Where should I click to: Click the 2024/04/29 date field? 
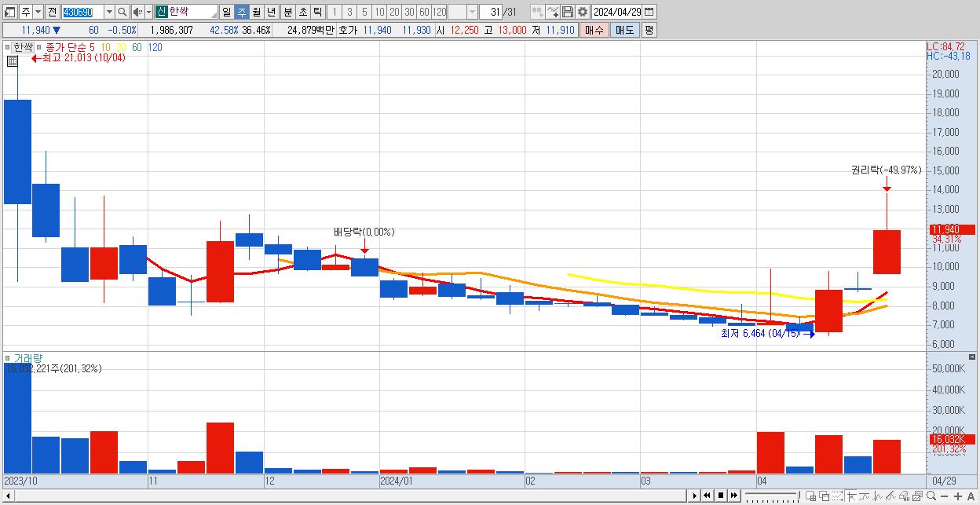coord(618,12)
